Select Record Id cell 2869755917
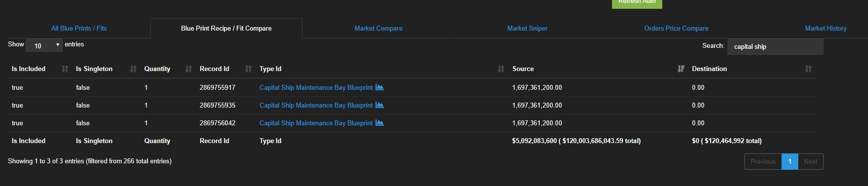 pyautogui.click(x=217, y=87)
